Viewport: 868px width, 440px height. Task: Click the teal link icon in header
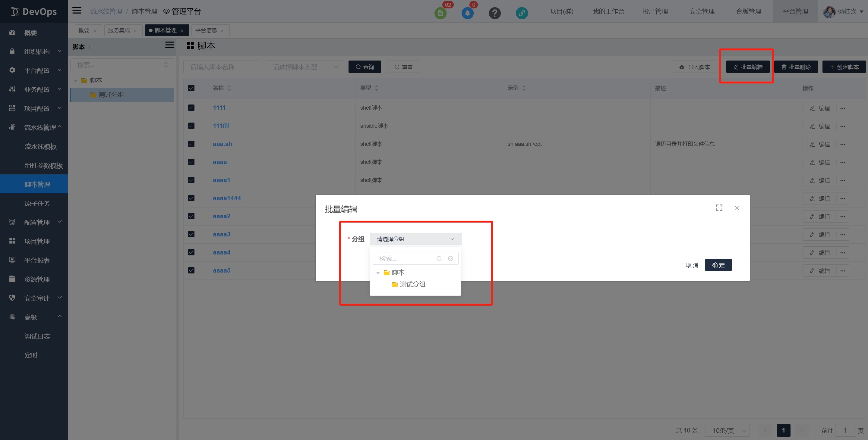(521, 13)
